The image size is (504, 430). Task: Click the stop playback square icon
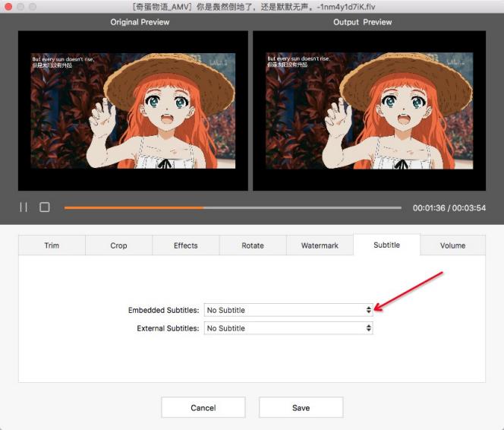click(x=45, y=207)
